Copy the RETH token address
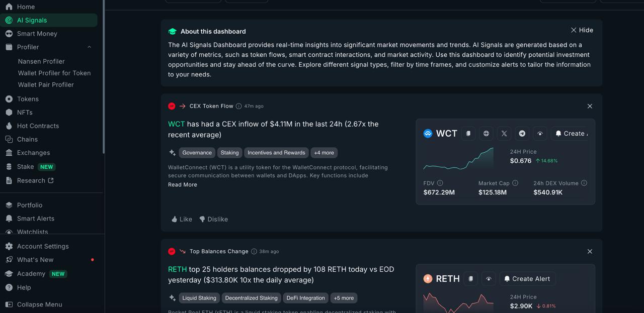The width and height of the screenshot is (644, 313). click(471, 279)
